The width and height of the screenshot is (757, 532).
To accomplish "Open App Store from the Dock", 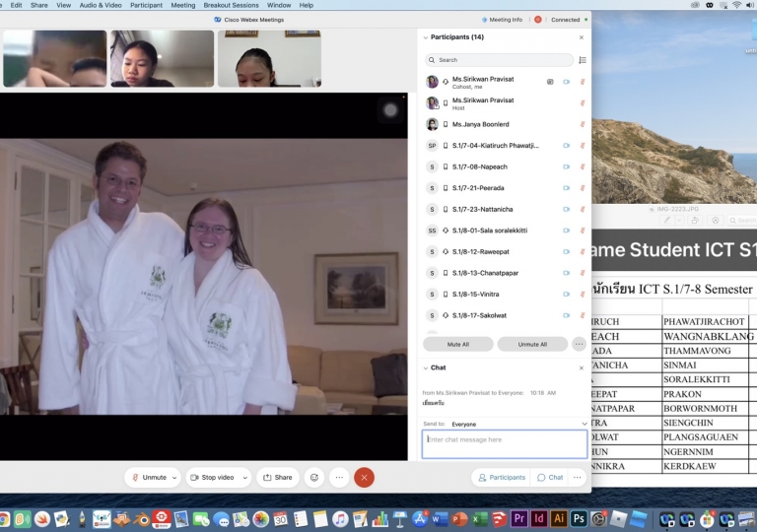I will [420, 519].
